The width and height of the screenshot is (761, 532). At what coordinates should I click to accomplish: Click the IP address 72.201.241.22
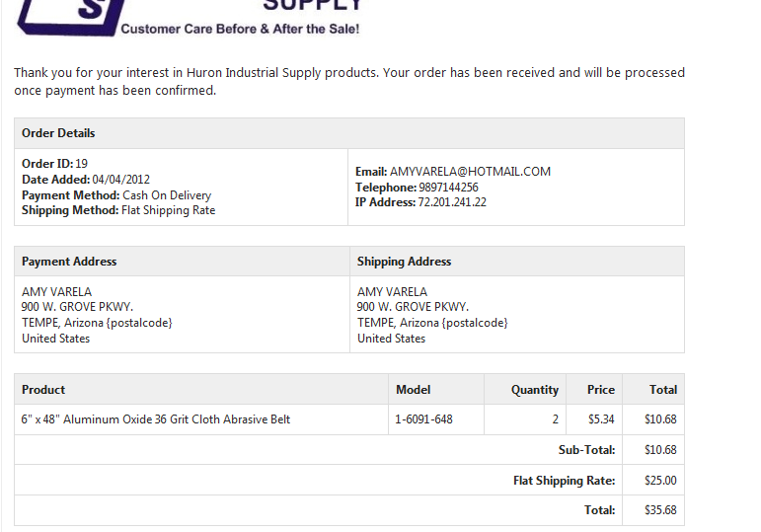tap(452, 202)
